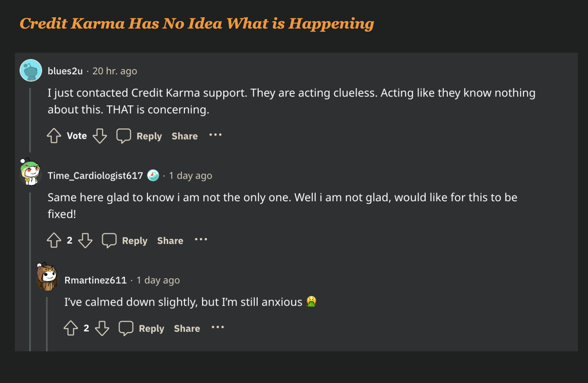
Task: Reply to the blues2u comment
Action: [x=149, y=136]
